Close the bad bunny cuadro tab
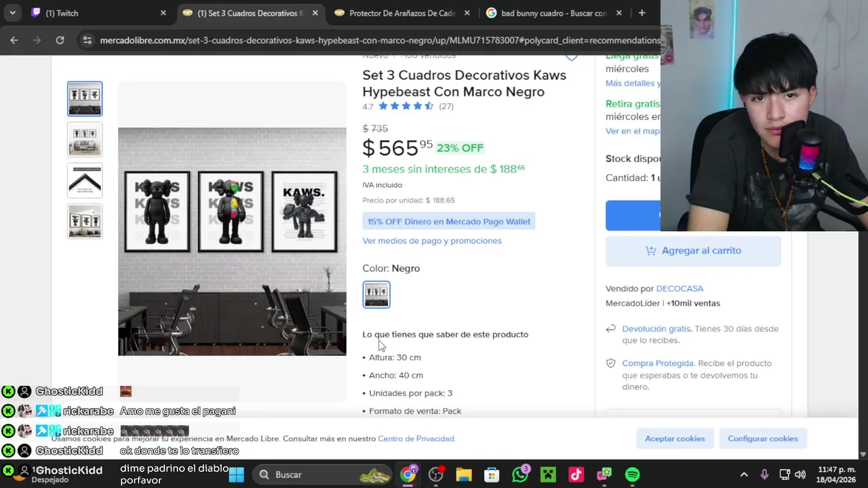Viewport: 868px width, 488px height. (618, 13)
